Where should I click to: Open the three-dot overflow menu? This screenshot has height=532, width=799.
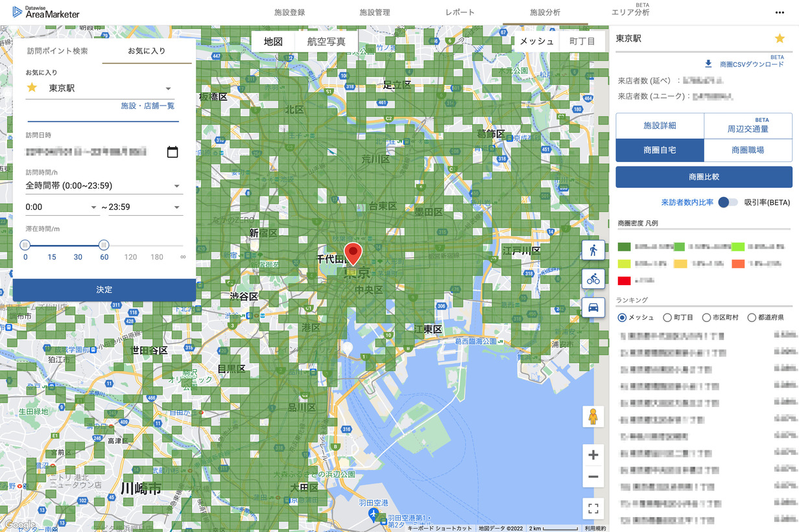click(779, 12)
